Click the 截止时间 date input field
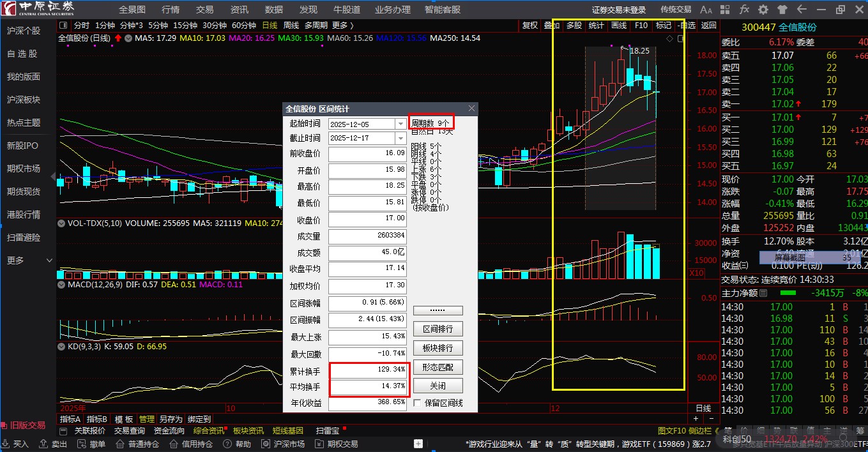Image resolution: width=868 pixels, height=452 pixels. tap(362, 138)
